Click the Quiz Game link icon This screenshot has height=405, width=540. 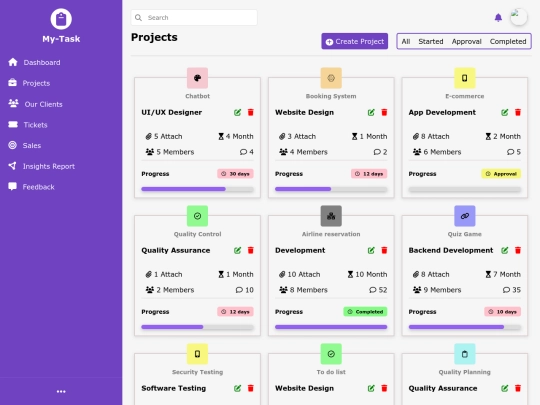tap(465, 216)
